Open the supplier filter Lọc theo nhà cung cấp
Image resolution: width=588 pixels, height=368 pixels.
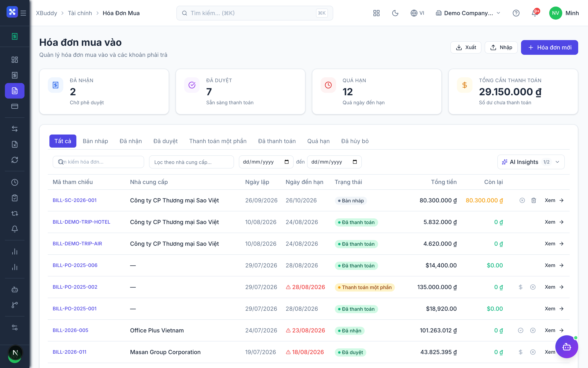click(192, 162)
